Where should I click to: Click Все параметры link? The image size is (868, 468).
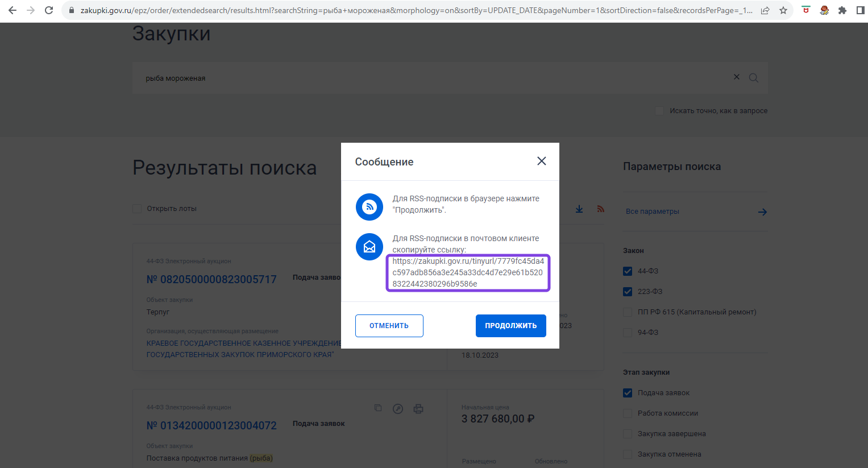pyautogui.click(x=653, y=212)
